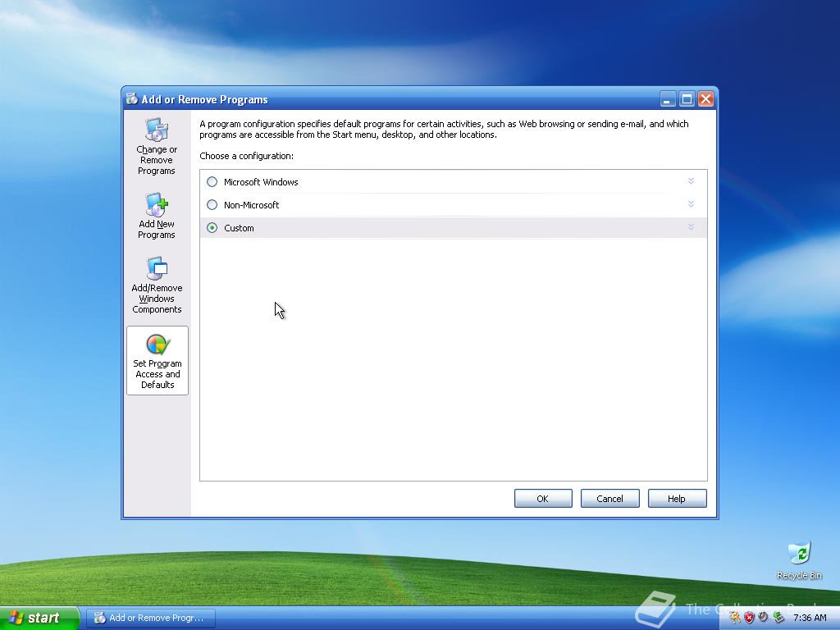Click the Add or Remove Programs title icon

coord(132,99)
